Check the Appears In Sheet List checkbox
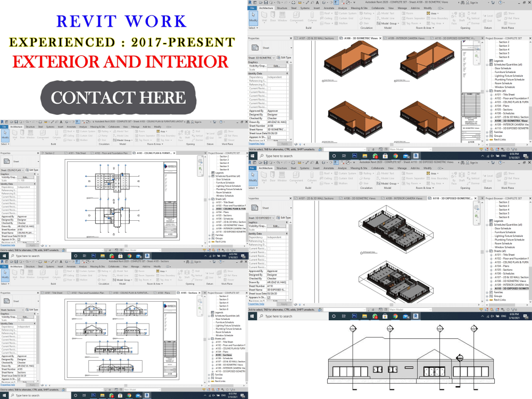The width and height of the screenshot is (532, 399). coord(269,138)
